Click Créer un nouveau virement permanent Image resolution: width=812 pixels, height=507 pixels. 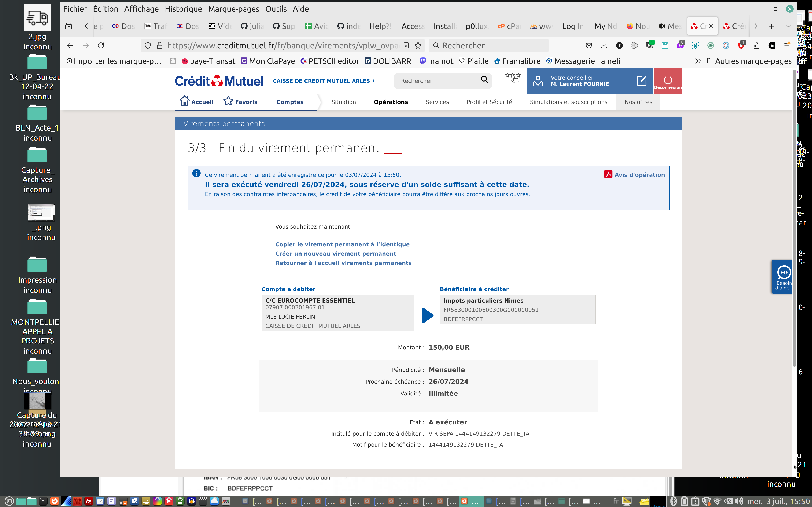point(336,254)
